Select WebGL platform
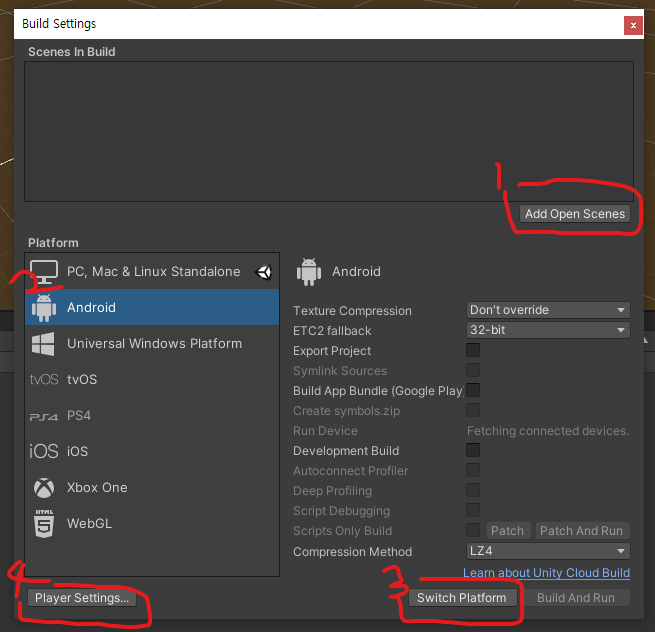655x632 pixels. (x=152, y=523)
